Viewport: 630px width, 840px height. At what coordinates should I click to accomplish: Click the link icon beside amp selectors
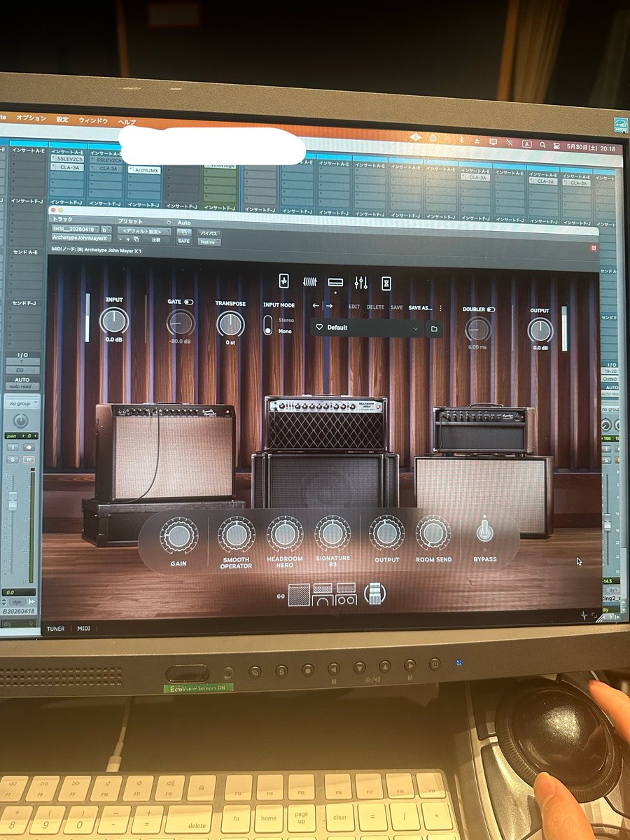281,596
